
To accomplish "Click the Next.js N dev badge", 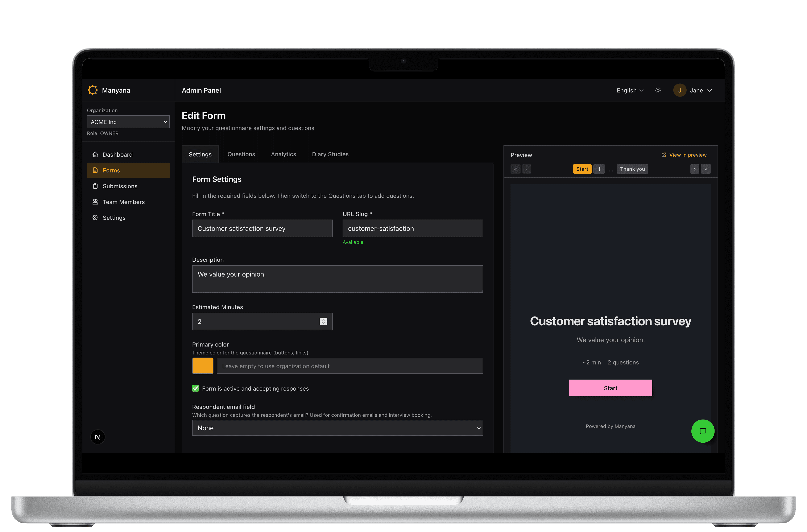I will coord(98,437).
